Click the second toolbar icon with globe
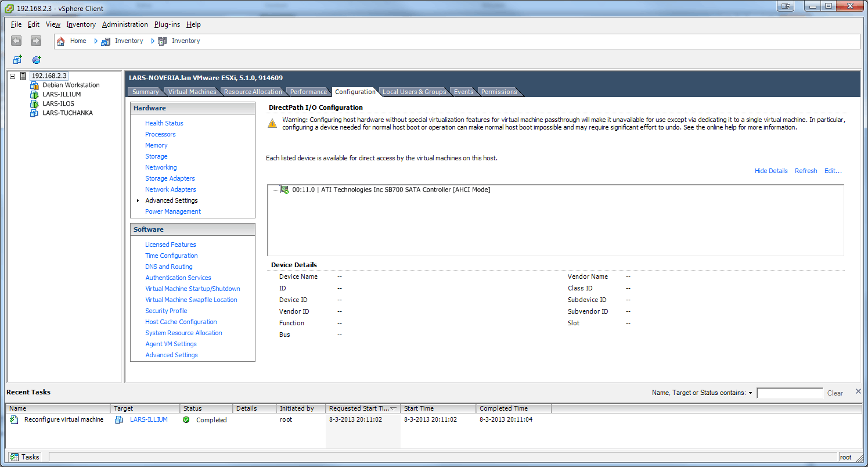The width and height of the screenshot is (868, 467). pyautogui.click(x=37, y=59)
